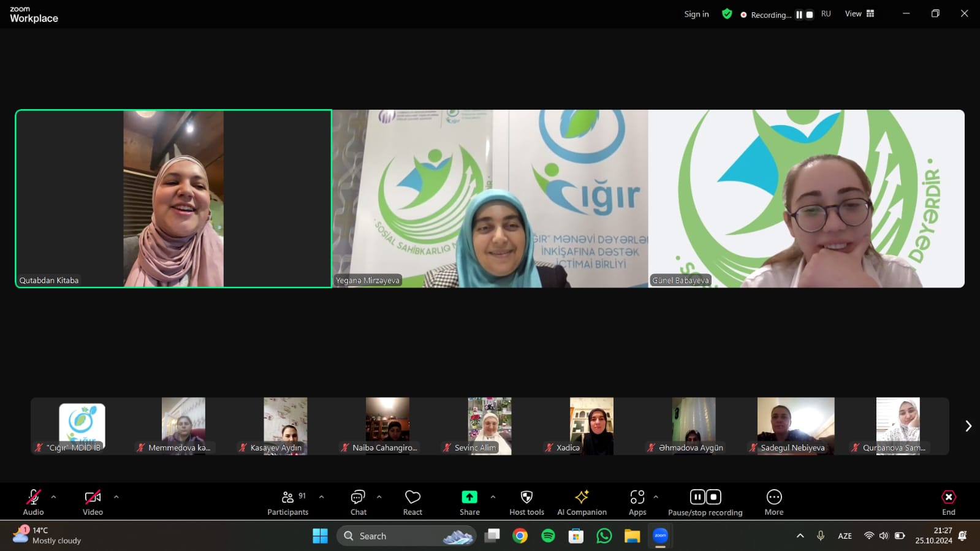980x551 pixels.
Task: Open the More options menu
Action: 774,502
